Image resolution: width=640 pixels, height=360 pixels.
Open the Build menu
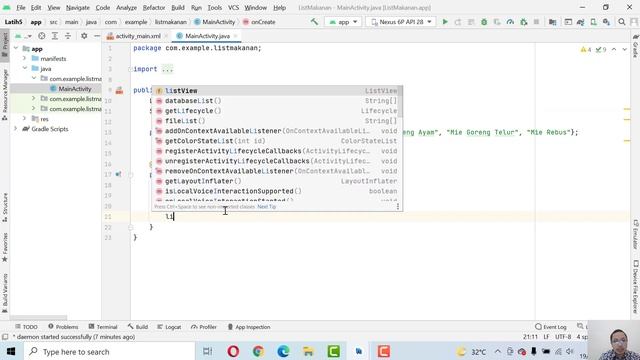tap(178, 7)
